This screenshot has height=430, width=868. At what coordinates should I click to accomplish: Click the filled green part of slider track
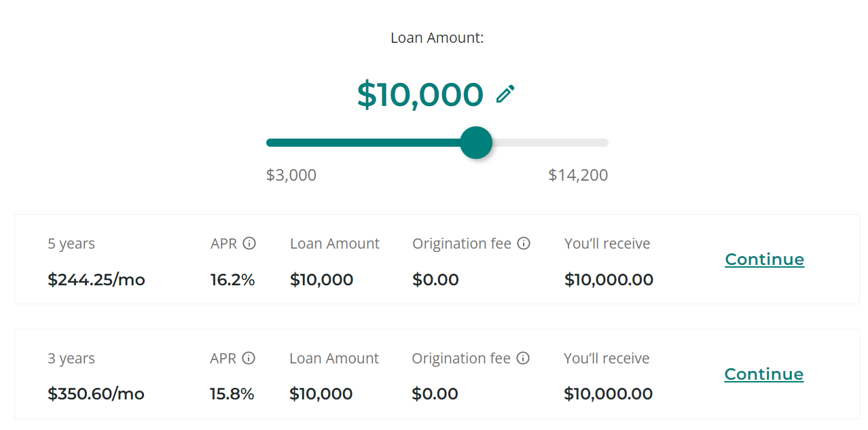pos(363,143)
